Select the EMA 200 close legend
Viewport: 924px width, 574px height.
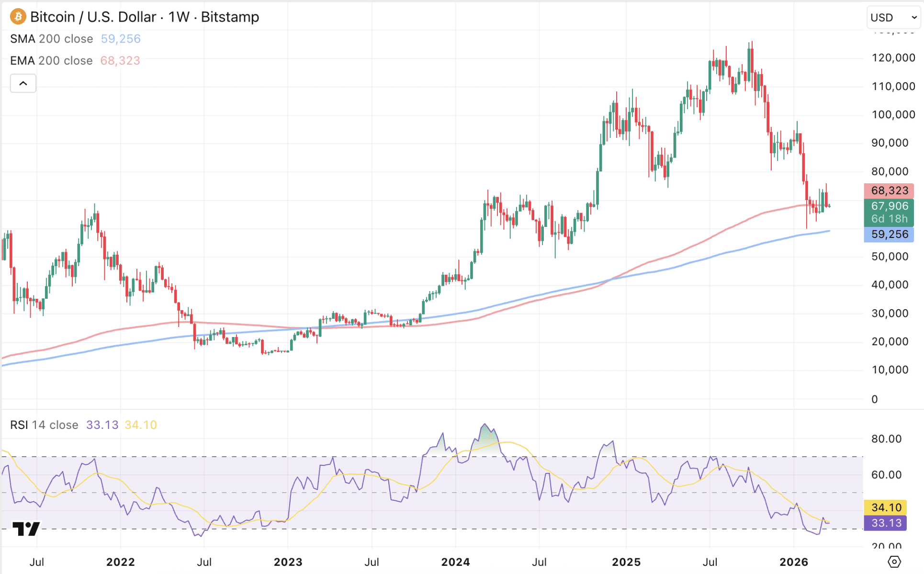(51, 61)
